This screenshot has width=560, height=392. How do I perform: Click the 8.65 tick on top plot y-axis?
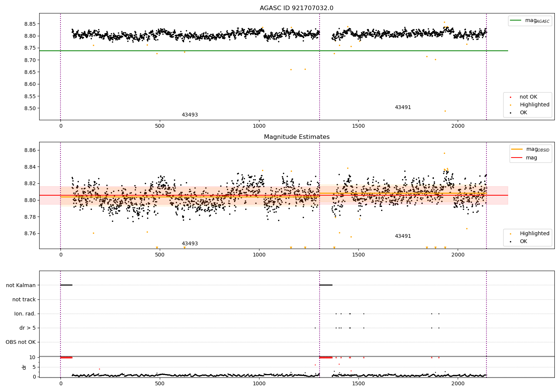pos(30,72)
